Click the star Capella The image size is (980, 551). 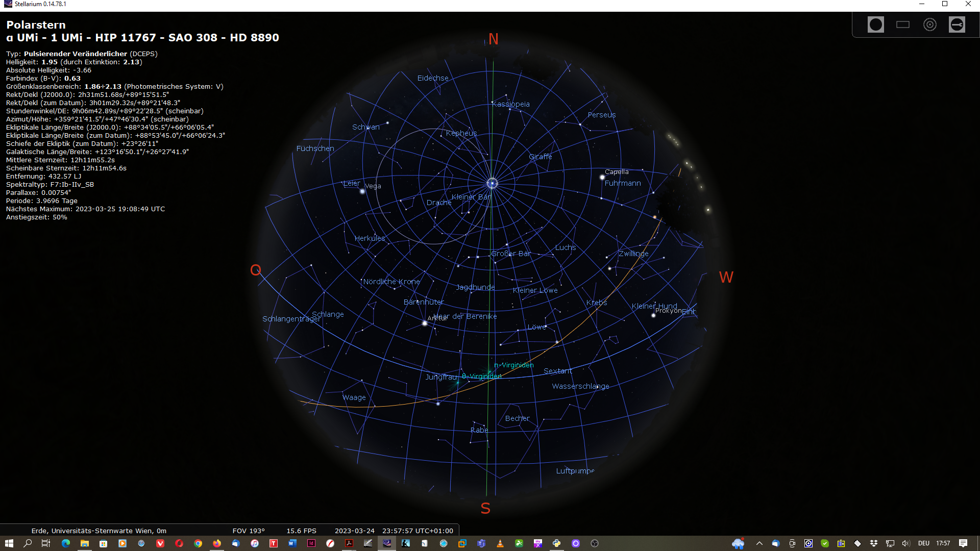coord(602,177)
